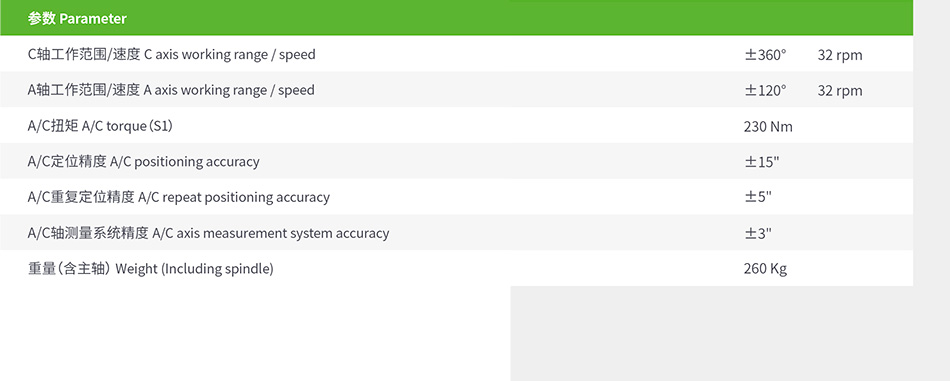Select the A/C repeat positioning accuracy label
The height and width of the screenshot is (381, 950).
179,197
